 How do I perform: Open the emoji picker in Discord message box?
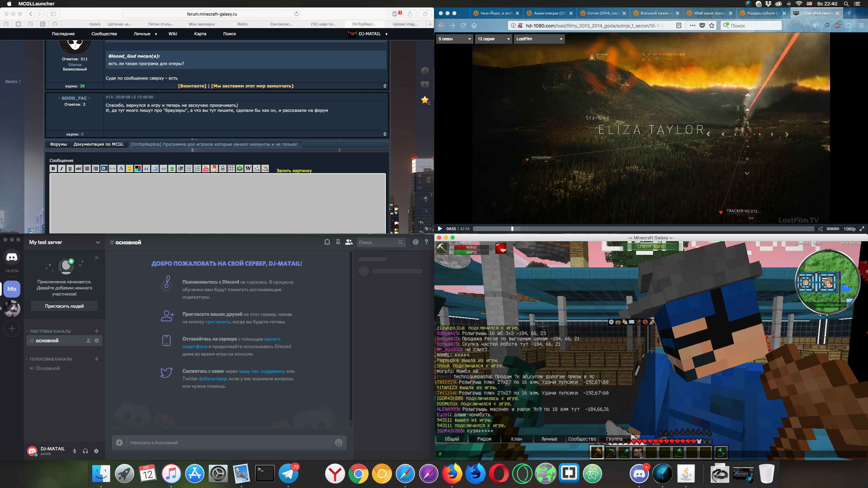[x=339, y=443]
